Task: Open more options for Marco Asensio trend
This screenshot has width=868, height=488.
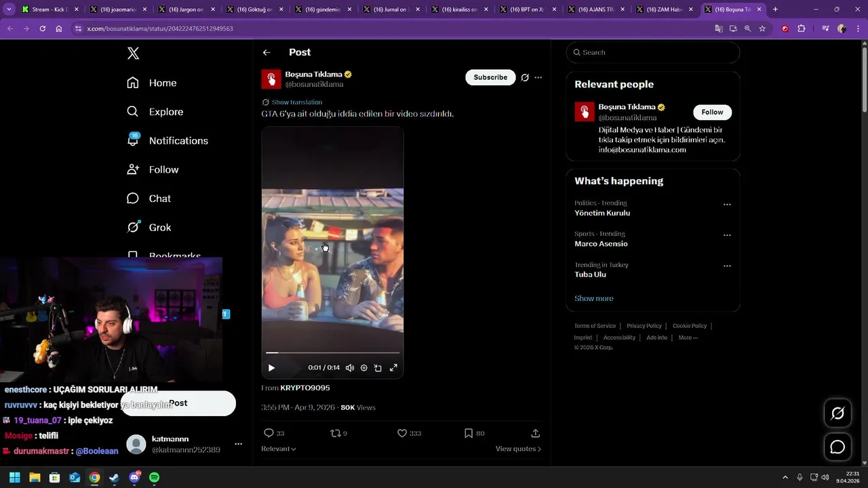Action: pyautogui.click(x=727, y=235)
